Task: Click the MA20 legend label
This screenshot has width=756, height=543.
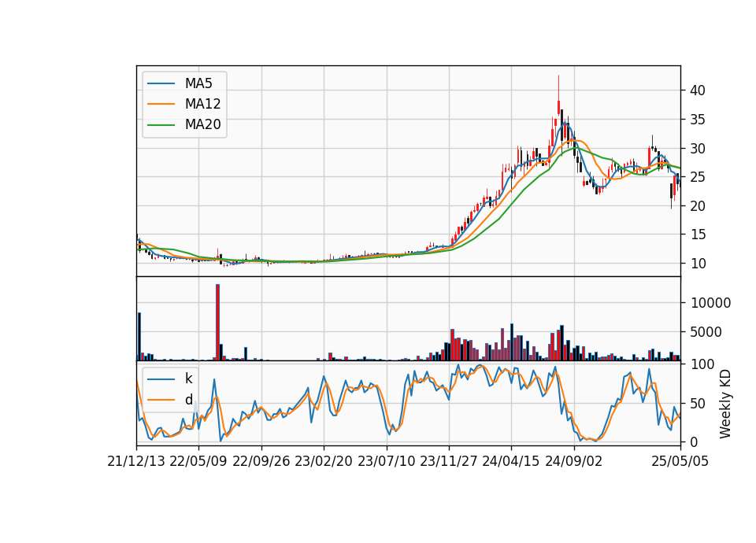Action: pos(202,124)
